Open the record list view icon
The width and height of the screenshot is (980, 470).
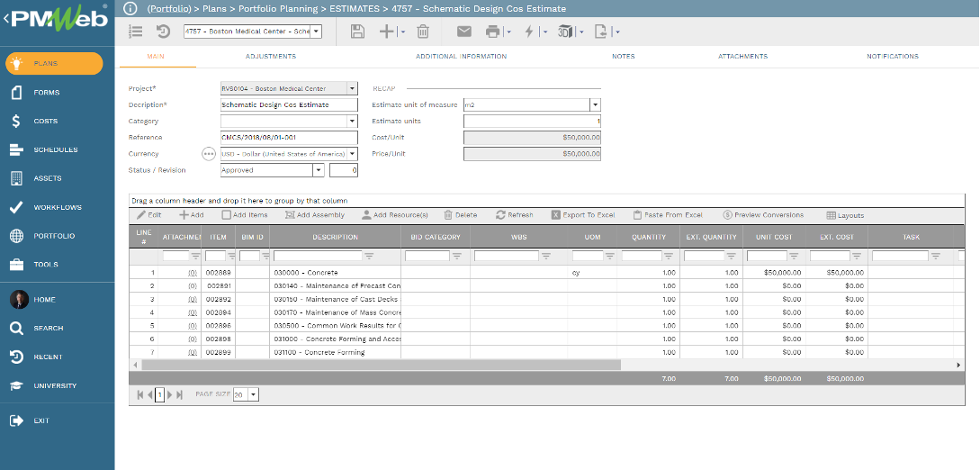pos(135,32)
